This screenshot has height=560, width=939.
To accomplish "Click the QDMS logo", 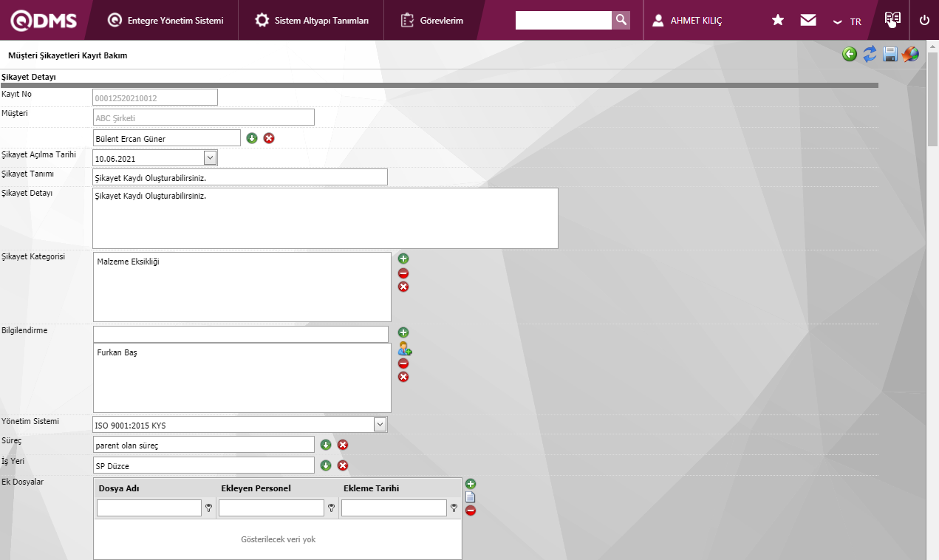I will coord(44,21).
